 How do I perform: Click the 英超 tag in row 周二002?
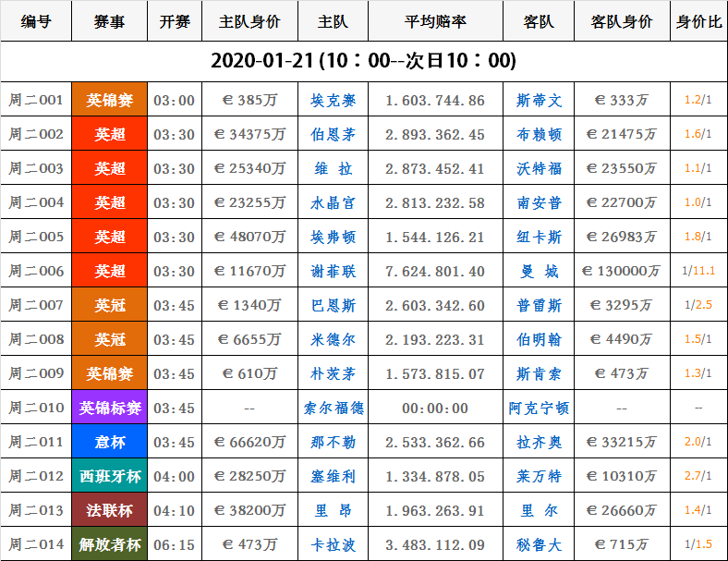pos(110,134)
